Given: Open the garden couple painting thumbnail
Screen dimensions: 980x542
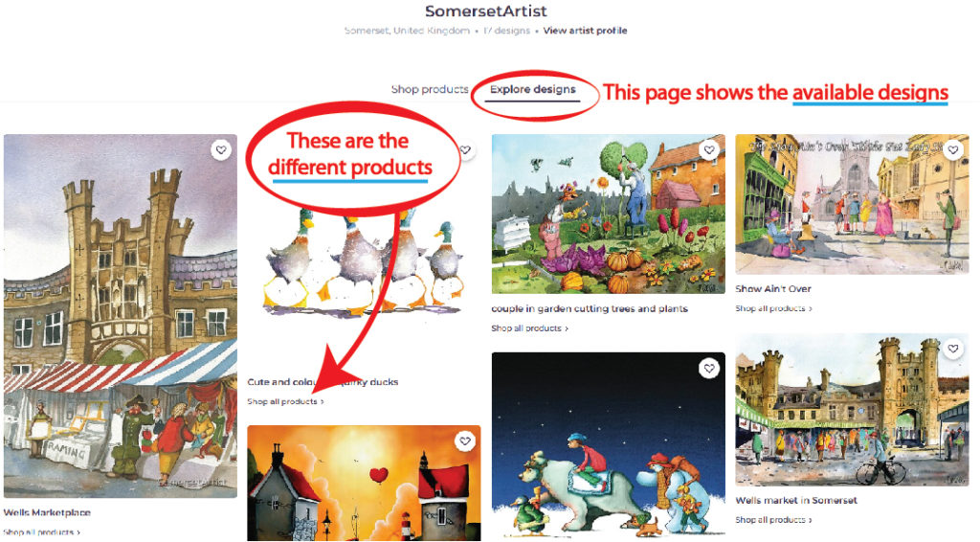Looking at the screenshot, I should point(608,214).
